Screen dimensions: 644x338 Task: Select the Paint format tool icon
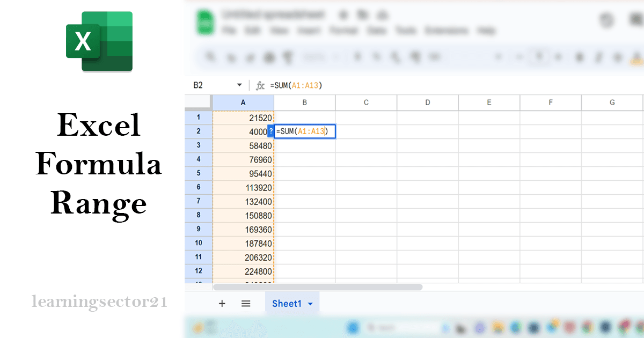pyautogui.click(x=288, y=56)
